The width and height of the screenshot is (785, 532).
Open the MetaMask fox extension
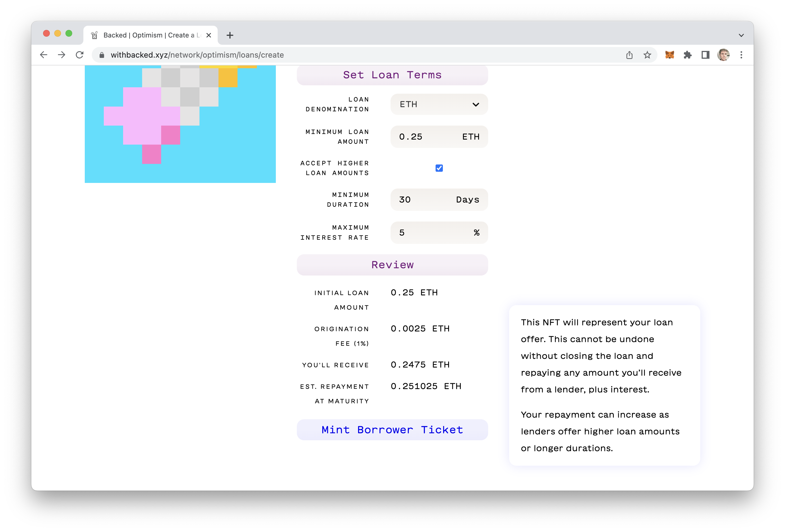(x=669, y=55)
